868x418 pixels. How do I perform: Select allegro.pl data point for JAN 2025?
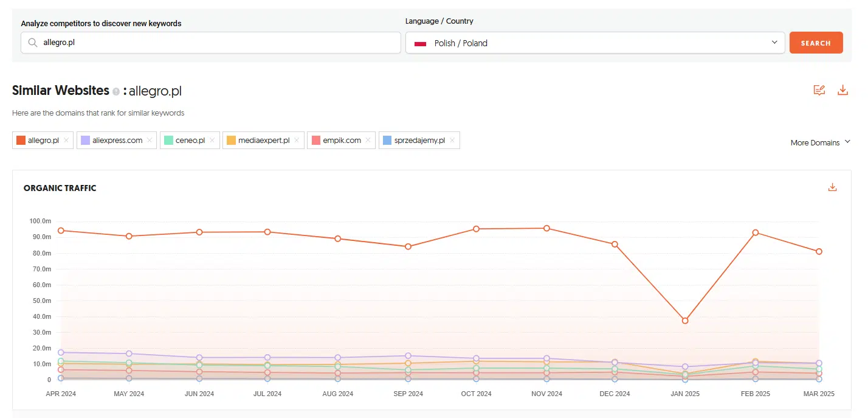[x=685, y=321]
